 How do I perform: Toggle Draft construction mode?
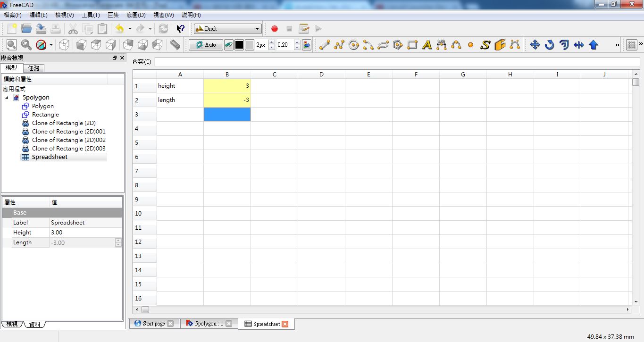[x=229, y=45]
